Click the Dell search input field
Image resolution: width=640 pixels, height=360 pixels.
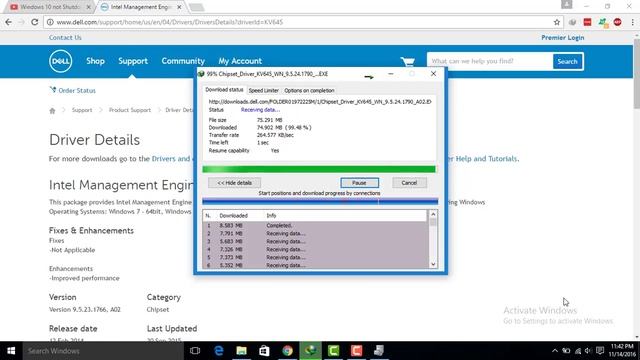pos(490,62)
